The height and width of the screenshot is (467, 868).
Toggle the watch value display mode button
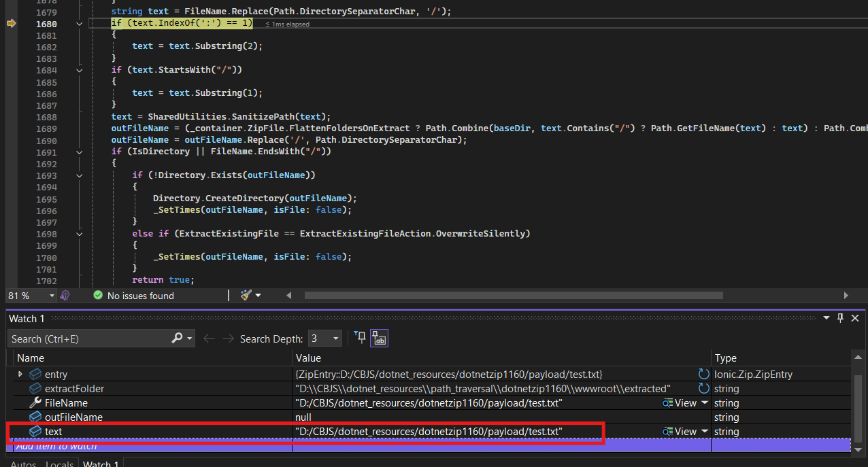[379, 338]
